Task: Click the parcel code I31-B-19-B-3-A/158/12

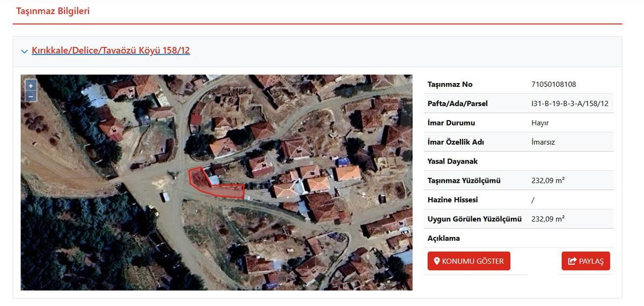Action: 569,103
